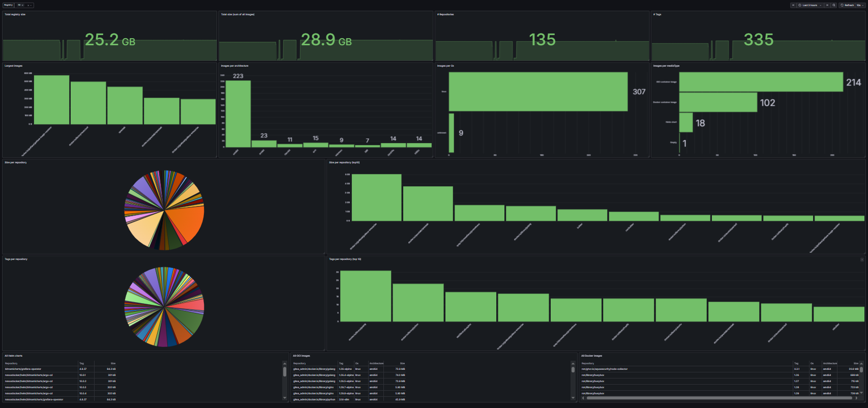Open the 'Last 3 hours' time picker

tap(810, 5)
